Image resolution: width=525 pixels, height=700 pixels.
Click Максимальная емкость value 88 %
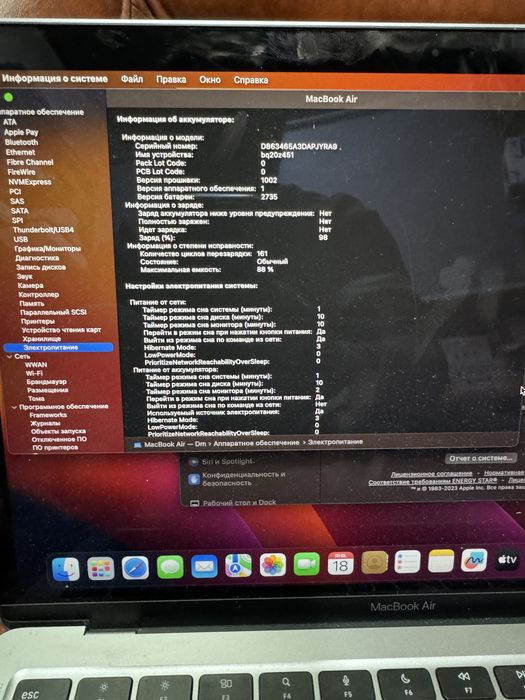pos(265,269)
